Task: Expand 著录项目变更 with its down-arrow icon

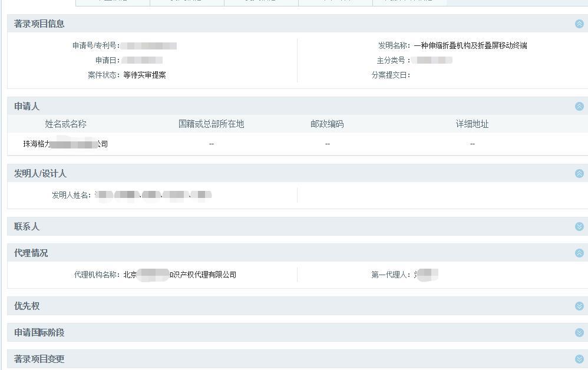Action: 579,359
